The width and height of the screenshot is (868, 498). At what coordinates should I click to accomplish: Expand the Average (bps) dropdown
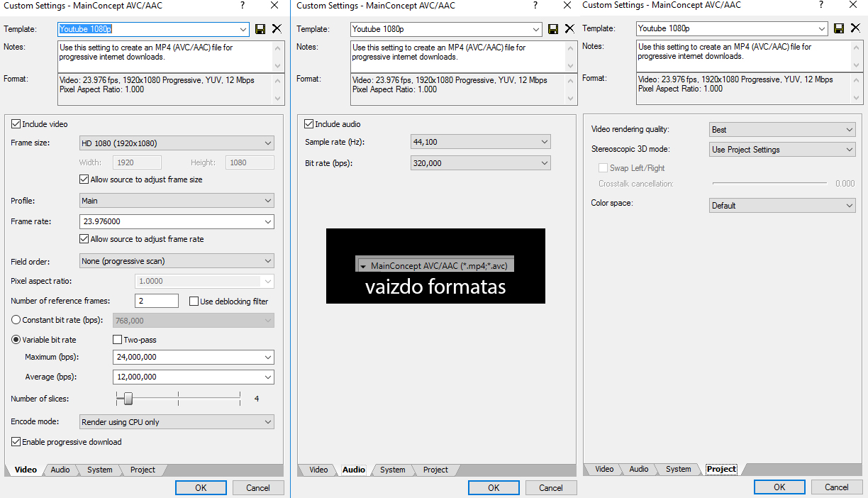267,377
